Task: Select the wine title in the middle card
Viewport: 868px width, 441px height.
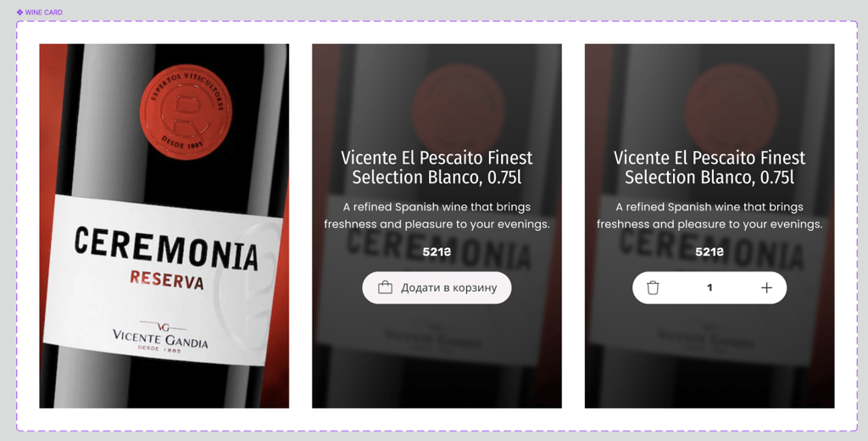Action: [437, 167]
